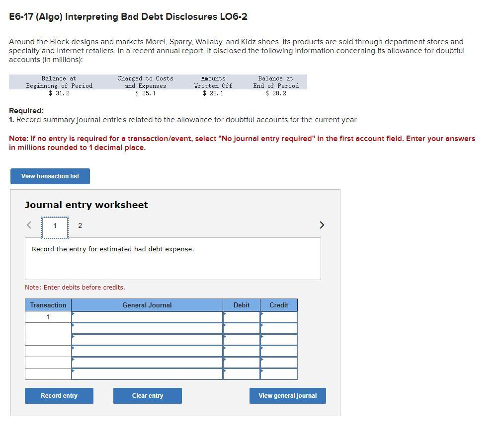Image resolution: width=504 pixels, height=443 pixels.
Task: Click the dropdown triangle in the first Credit cell
Action: [261, 314]
